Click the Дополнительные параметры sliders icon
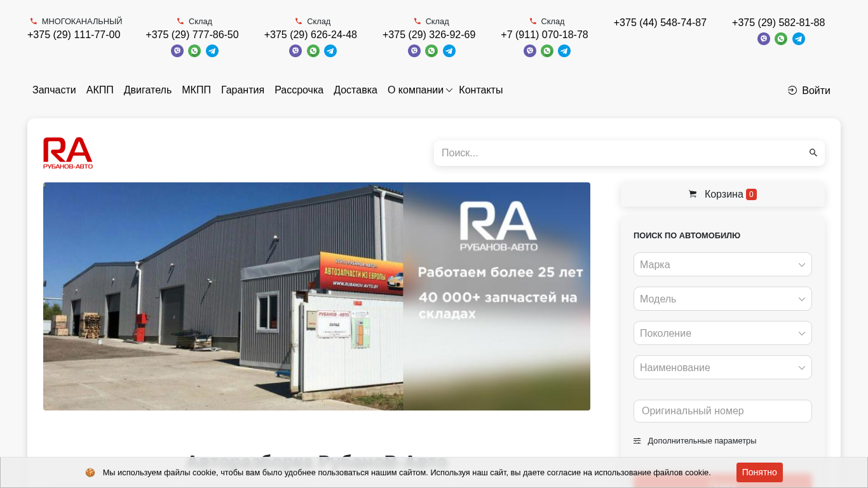 point(637,441)
